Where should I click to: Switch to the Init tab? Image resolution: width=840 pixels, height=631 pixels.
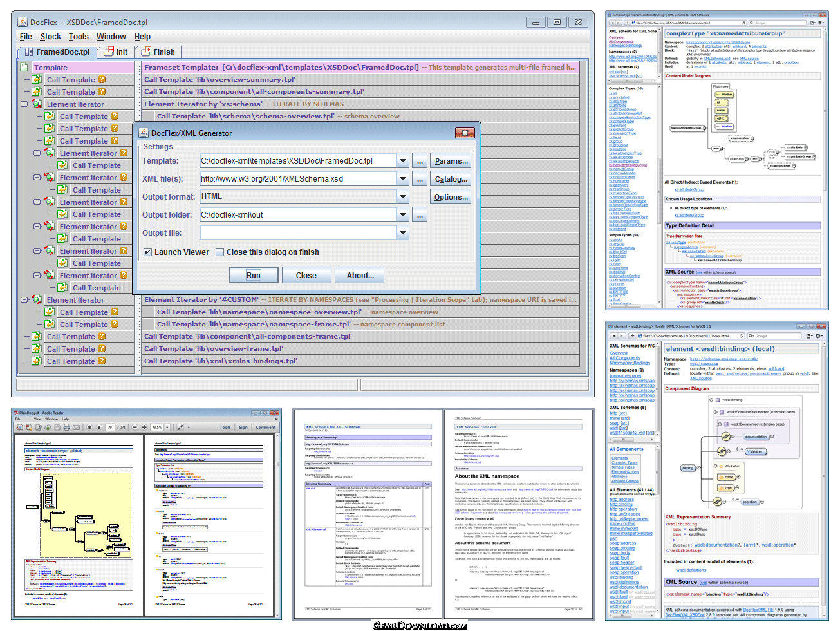(116, 52)
